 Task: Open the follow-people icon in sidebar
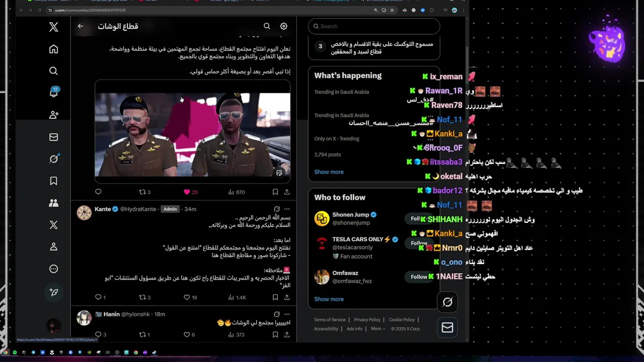pos(54,115)
